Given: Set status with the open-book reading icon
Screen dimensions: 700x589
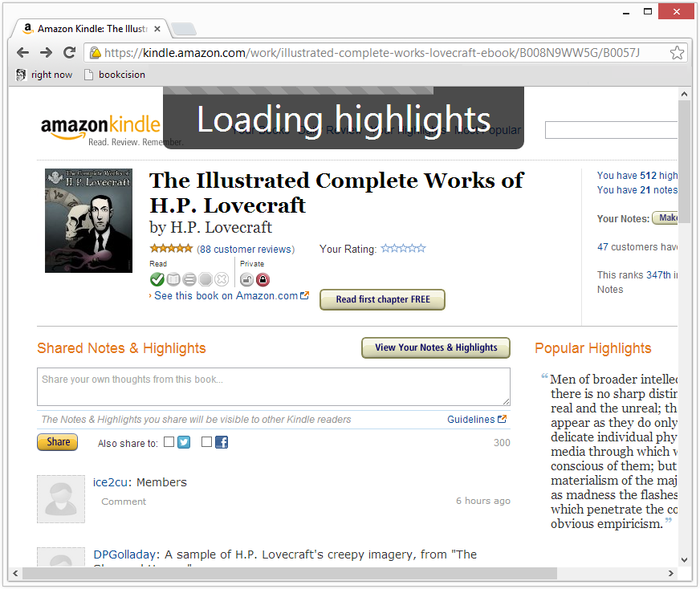Looking at the screenshot, I should (x=173, y=279).
